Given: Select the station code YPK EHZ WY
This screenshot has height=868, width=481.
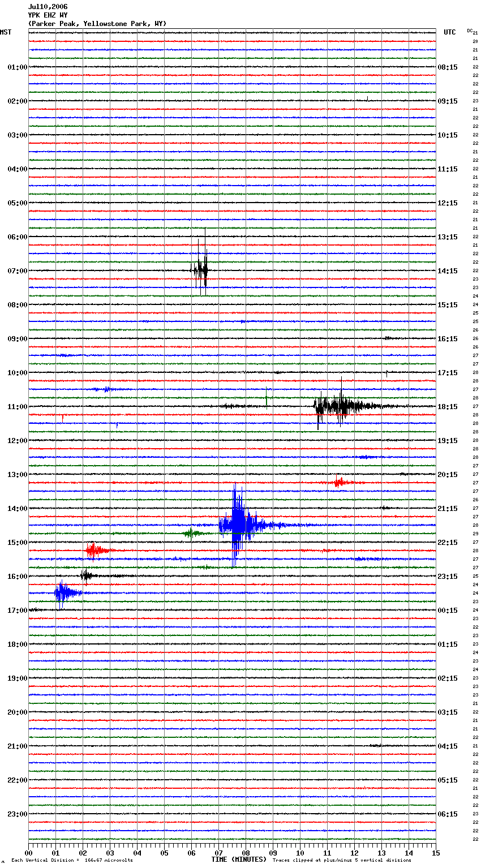Looking at the screenshot, I should click(48, 15).
